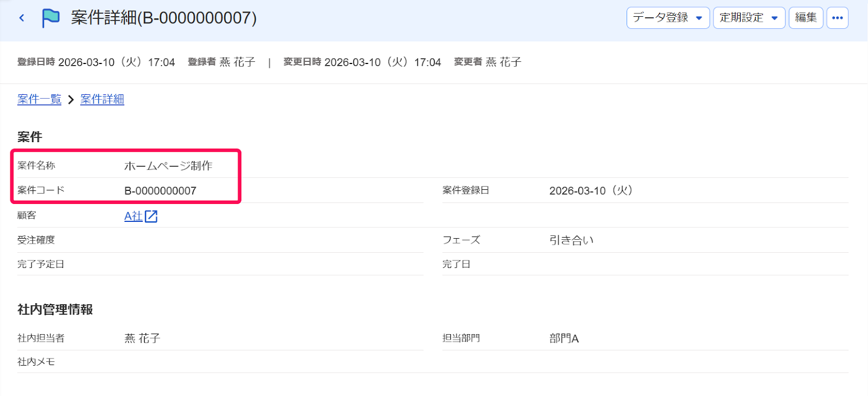Click the breadcrumb separator chevron
The height and width of the screenshot is (396, 868).
[71, 100]
